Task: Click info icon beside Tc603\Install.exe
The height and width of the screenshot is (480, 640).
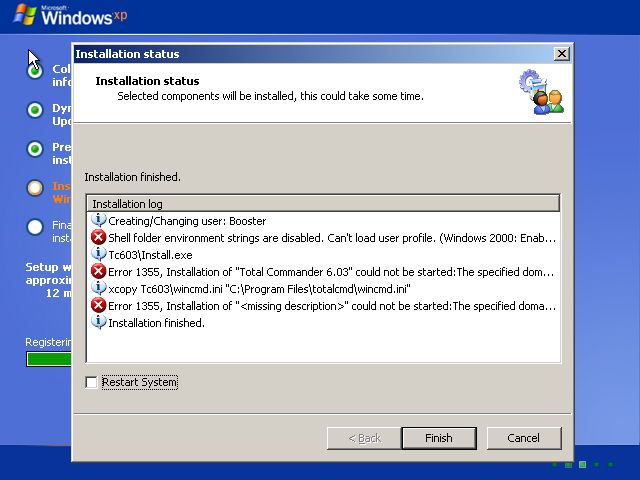Action: point(98,254)
